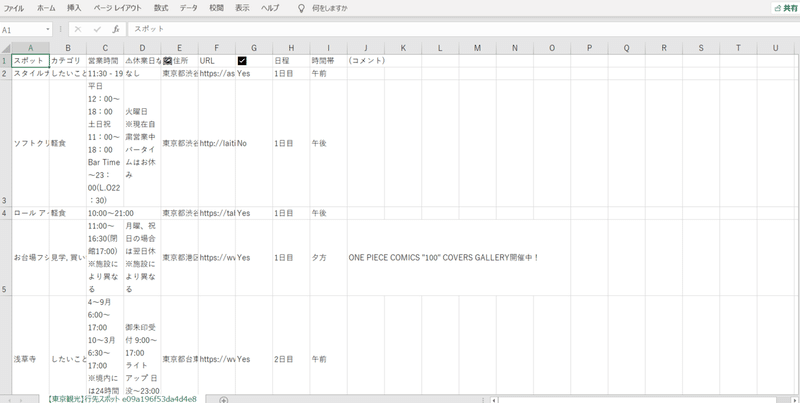Click the 東京都台東 address cell
Image resolution: width=800 pixels, height=403 pixels.
(180, 345)
